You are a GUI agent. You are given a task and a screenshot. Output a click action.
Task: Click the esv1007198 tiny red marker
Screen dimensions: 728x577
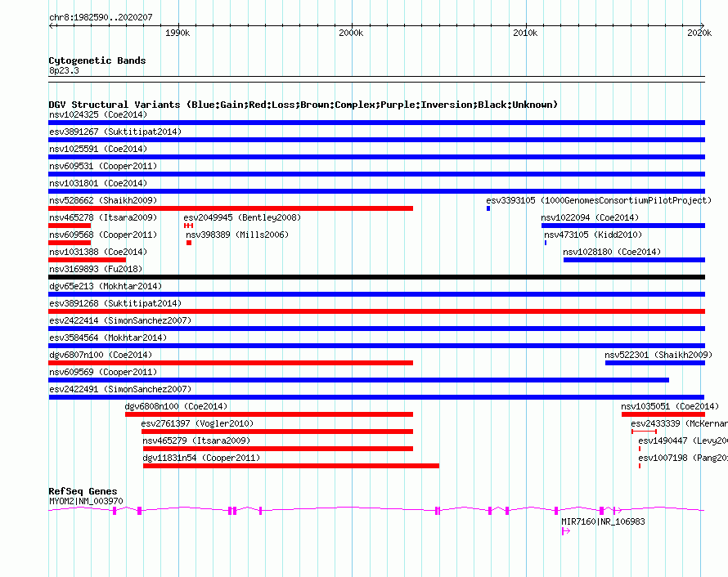pyautogui.click(x=640, y=466)
